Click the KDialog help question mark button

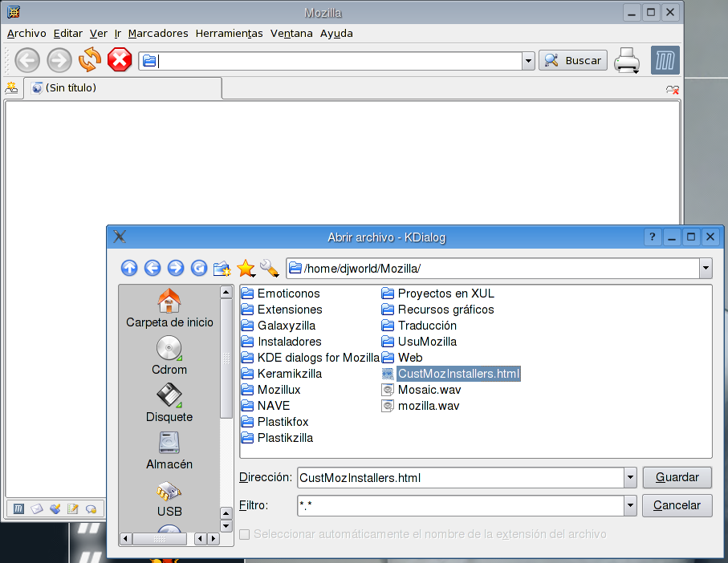click(653, 237)
